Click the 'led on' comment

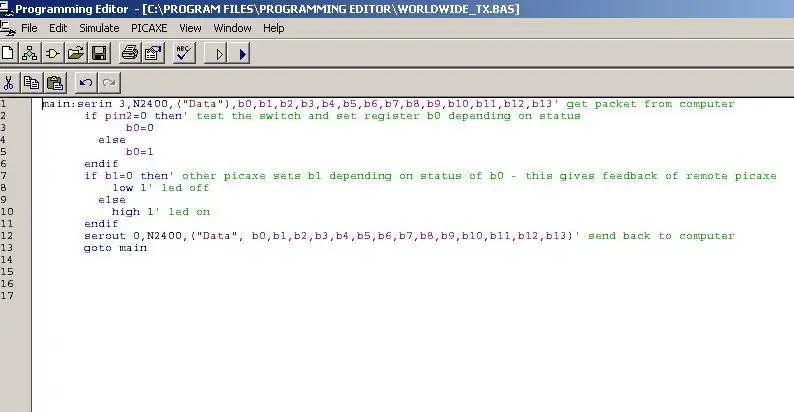[x=189, y=212]
